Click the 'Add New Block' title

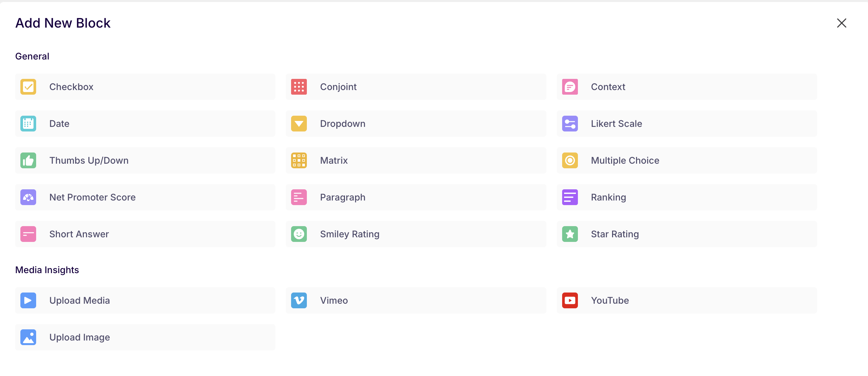pos(63,23)
